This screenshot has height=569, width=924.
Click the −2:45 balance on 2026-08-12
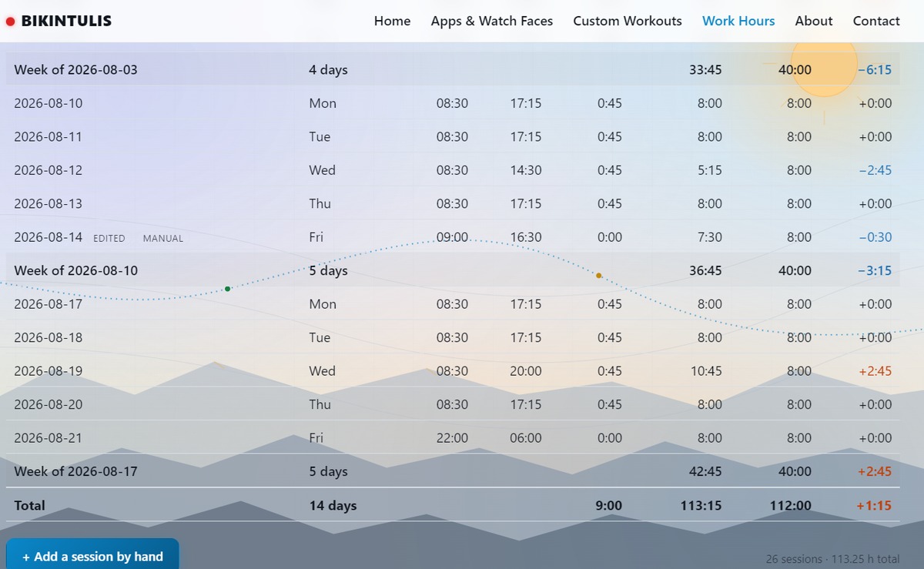tap(875, 170)
